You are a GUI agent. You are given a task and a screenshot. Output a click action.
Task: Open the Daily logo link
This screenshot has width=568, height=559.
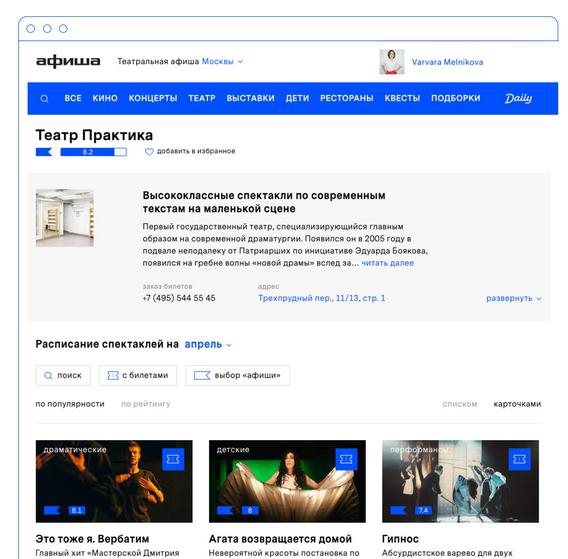point(518,98)
